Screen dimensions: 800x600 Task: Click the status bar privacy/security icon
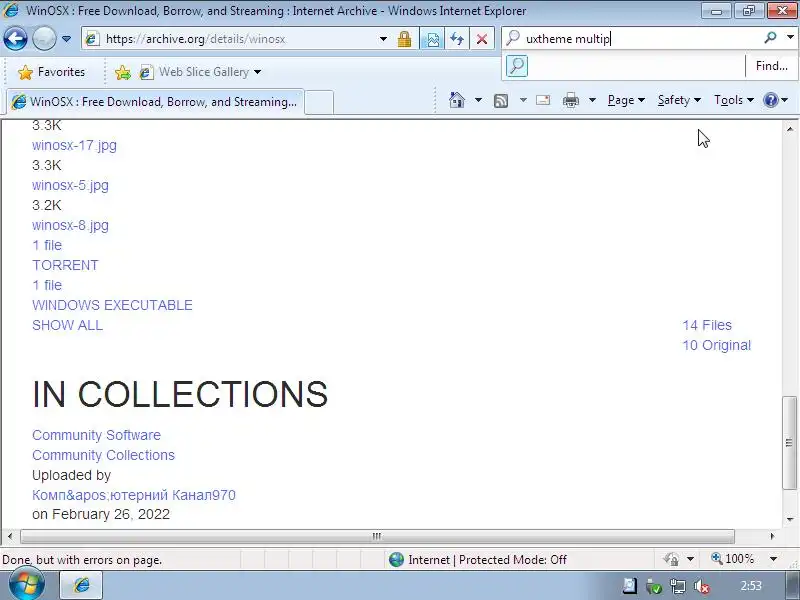click(671, 559)
